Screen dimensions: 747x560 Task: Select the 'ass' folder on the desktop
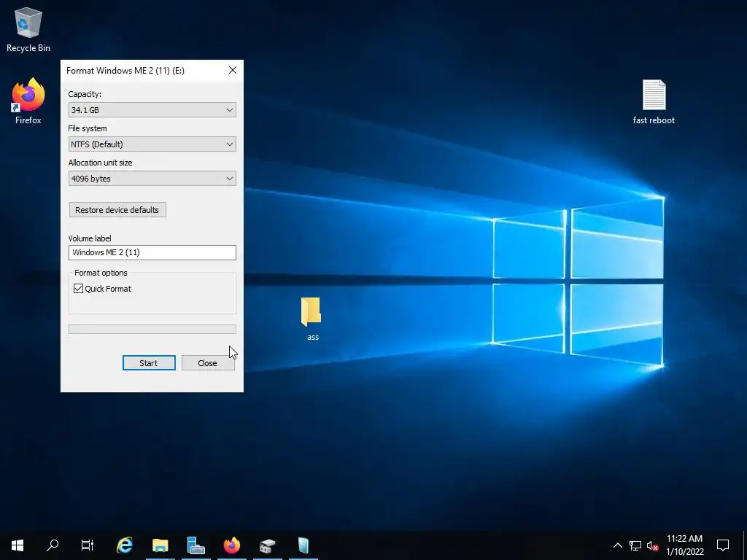pyautogui.click(x=312, y=319)
